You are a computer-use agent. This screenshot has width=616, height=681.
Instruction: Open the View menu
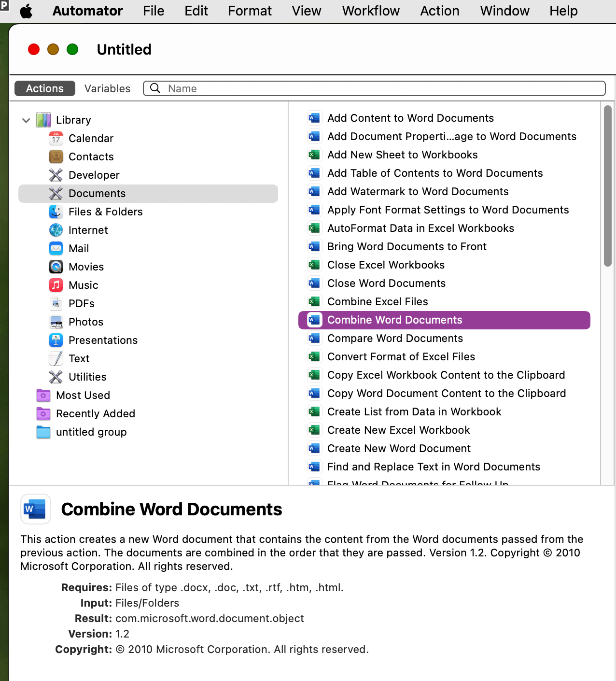[307, 11]
